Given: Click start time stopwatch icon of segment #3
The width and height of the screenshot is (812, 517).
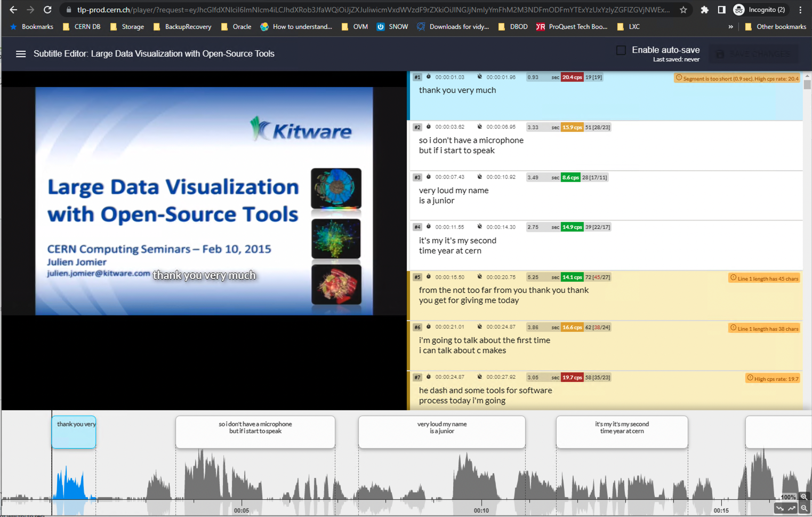Looking at the screenshot, I should click(429, 177).
